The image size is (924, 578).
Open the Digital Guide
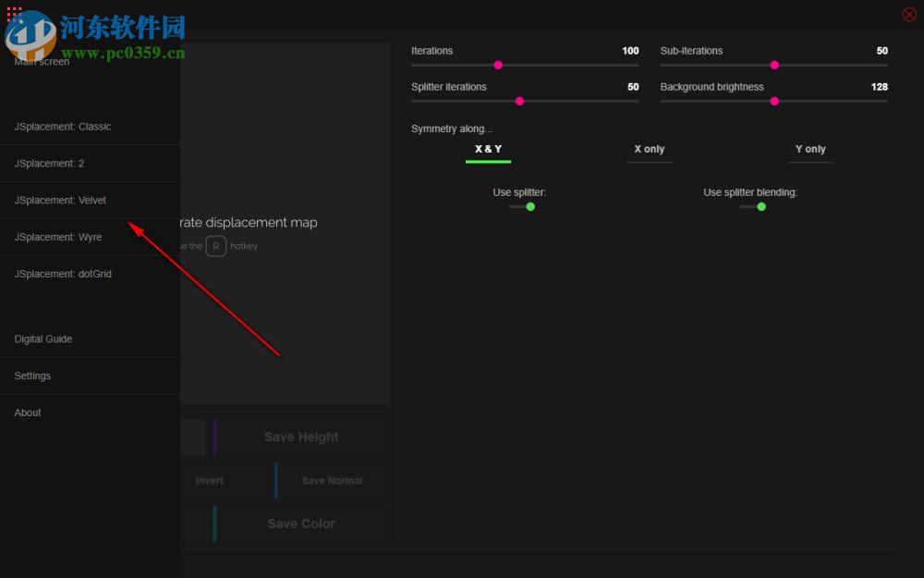point(43,338)
